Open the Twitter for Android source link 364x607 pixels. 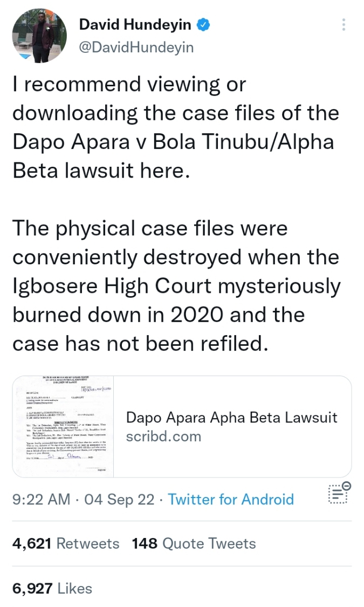click(231, 499)
